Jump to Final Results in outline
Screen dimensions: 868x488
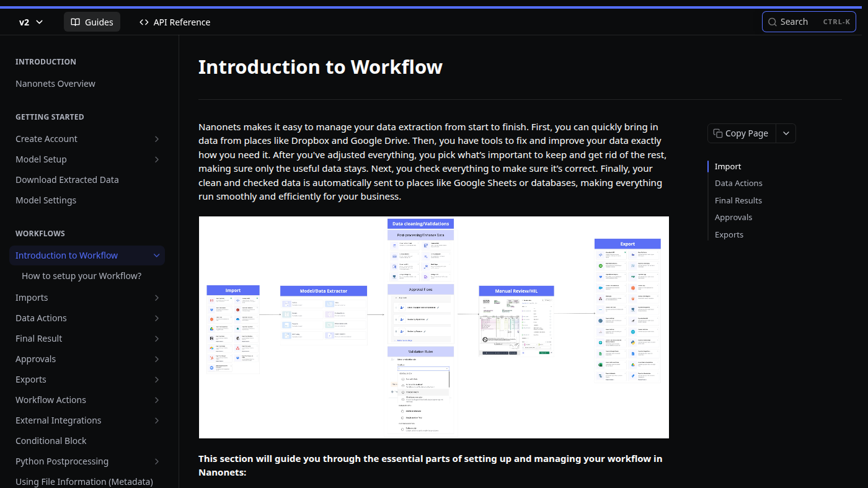[x=738, y=200]
